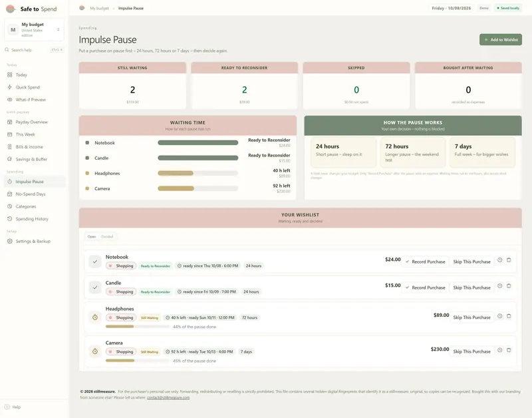The width and height of the screenshot is (532, 418).
Task: Skip This Purchase for Camera
Action: pyautogui.click(x=471, y=351)
